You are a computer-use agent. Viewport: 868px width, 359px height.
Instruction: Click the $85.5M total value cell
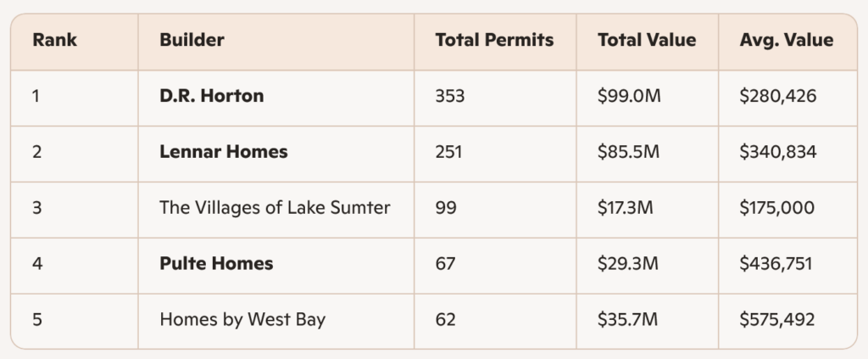(628, 152)
